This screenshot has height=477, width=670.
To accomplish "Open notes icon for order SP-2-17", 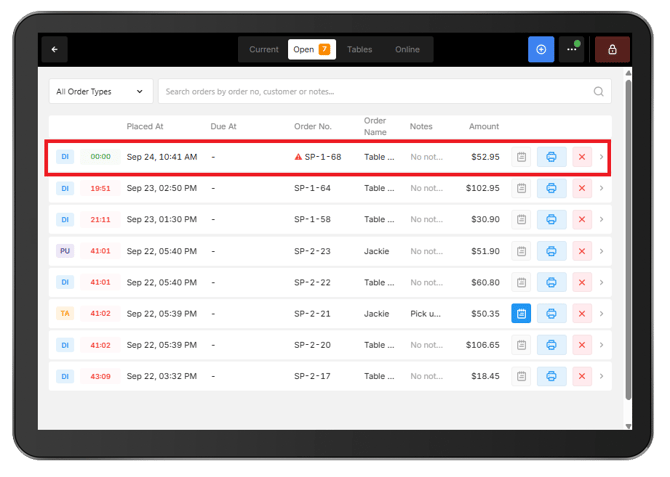I will click(x=521, y=376).
